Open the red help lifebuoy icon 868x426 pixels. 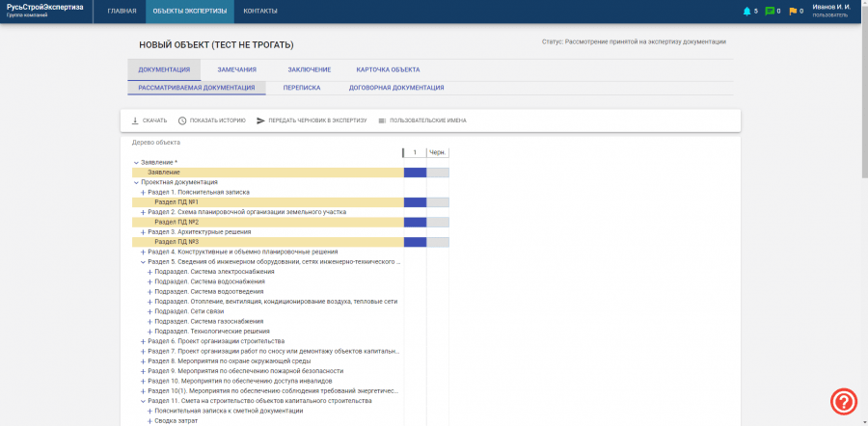click(844, 401)
